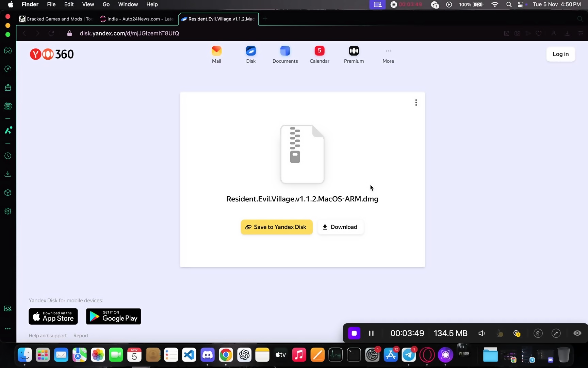
Task: Switch to Cracked Games and Mods tab
Action: coord(56,19)
